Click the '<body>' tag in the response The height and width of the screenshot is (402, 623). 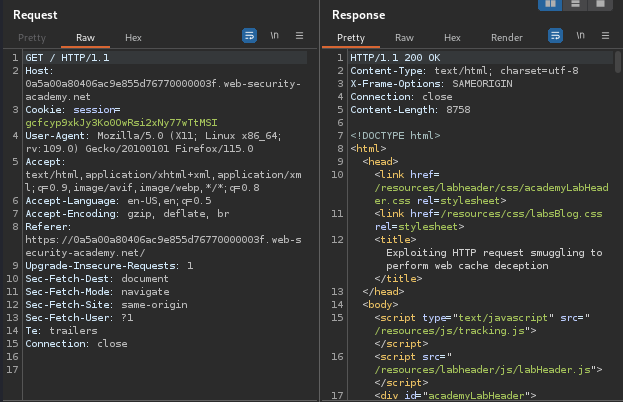pos(380,305)
